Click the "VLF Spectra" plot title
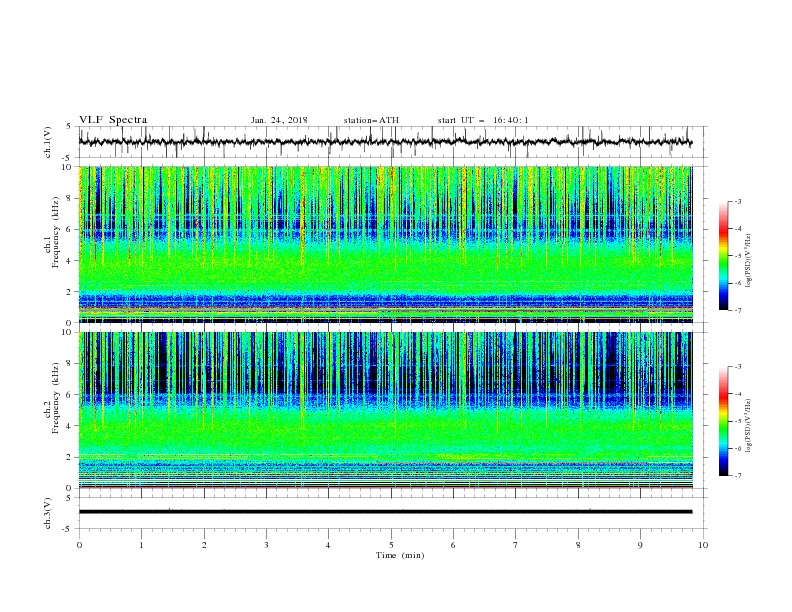The height and width of the screenshot is (612, 792). 113,120
